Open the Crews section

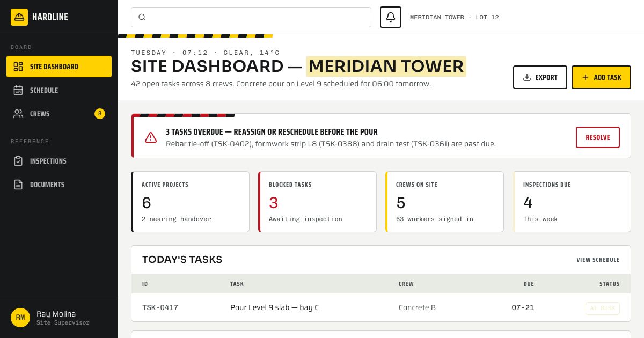[x=59, y=114]
